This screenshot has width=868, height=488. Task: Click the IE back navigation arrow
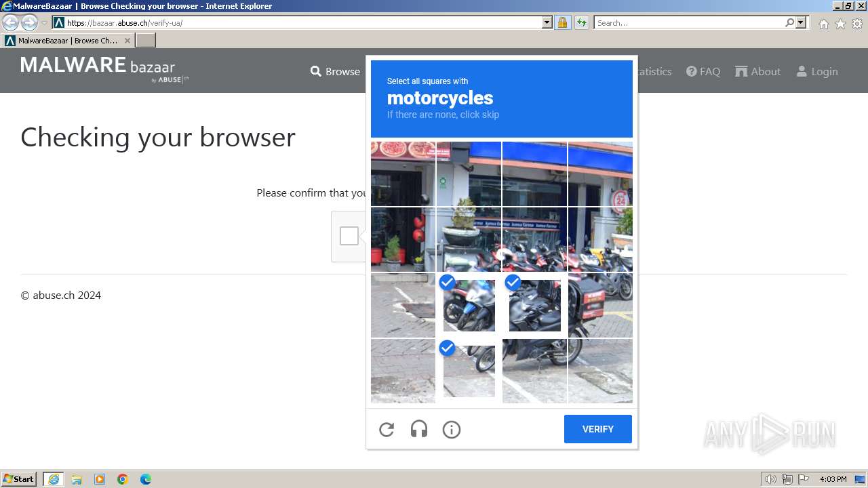point(11,22)
